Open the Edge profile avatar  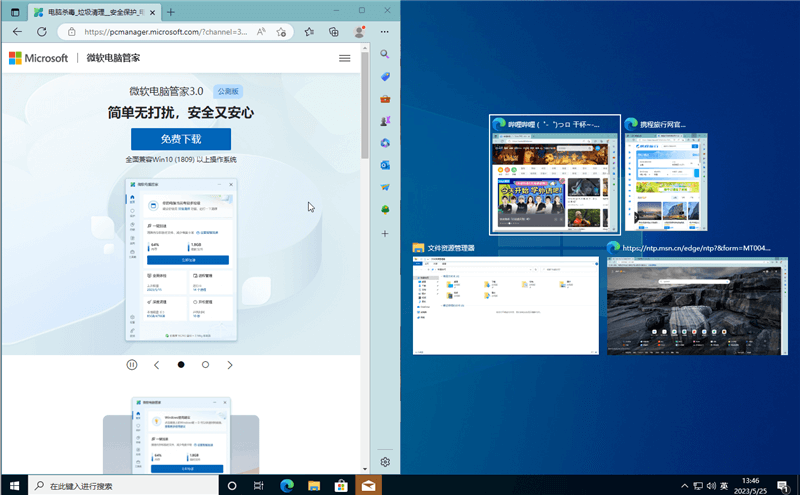359,32
